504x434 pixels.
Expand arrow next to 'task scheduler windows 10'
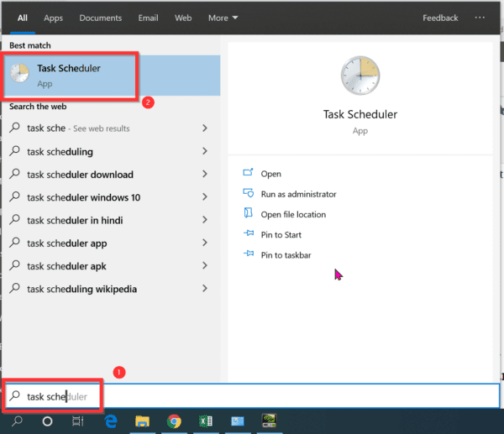(x=205, y=197)
